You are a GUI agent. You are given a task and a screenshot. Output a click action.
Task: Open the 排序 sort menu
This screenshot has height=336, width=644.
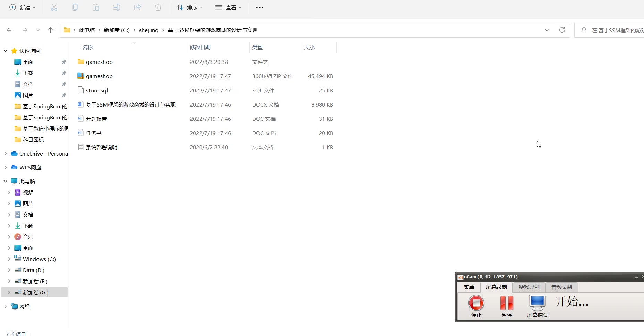coord(189,7)
